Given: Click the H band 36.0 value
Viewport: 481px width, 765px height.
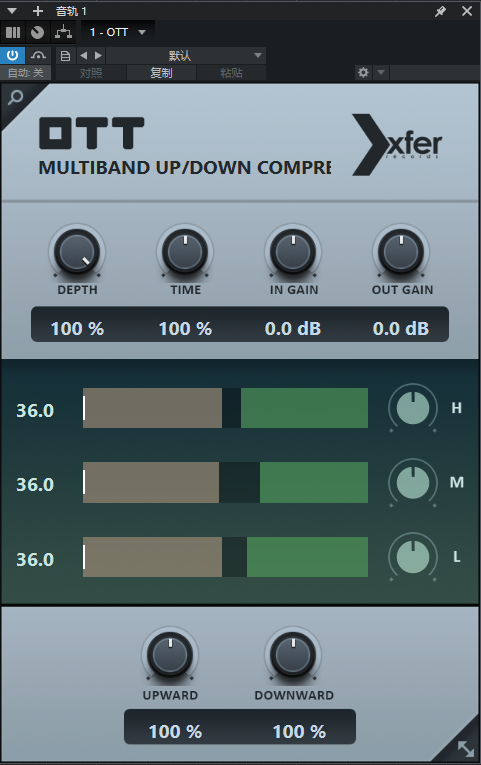Looking at the screenshot, I should [x=35, y=410].
